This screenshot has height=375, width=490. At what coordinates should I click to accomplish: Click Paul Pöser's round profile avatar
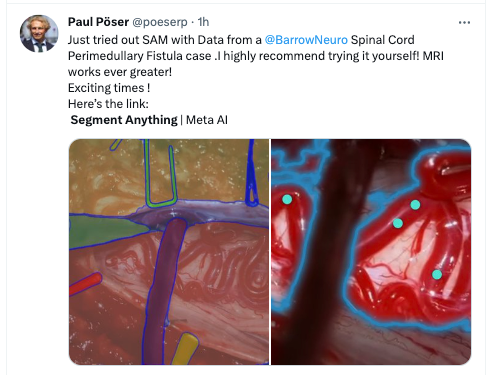point(39,34)
